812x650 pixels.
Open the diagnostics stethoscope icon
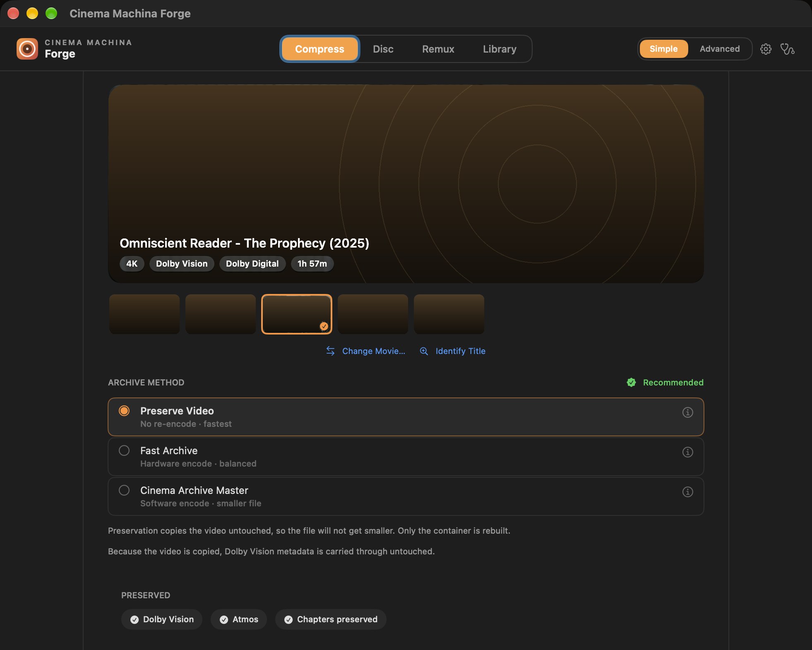point(787,49)
